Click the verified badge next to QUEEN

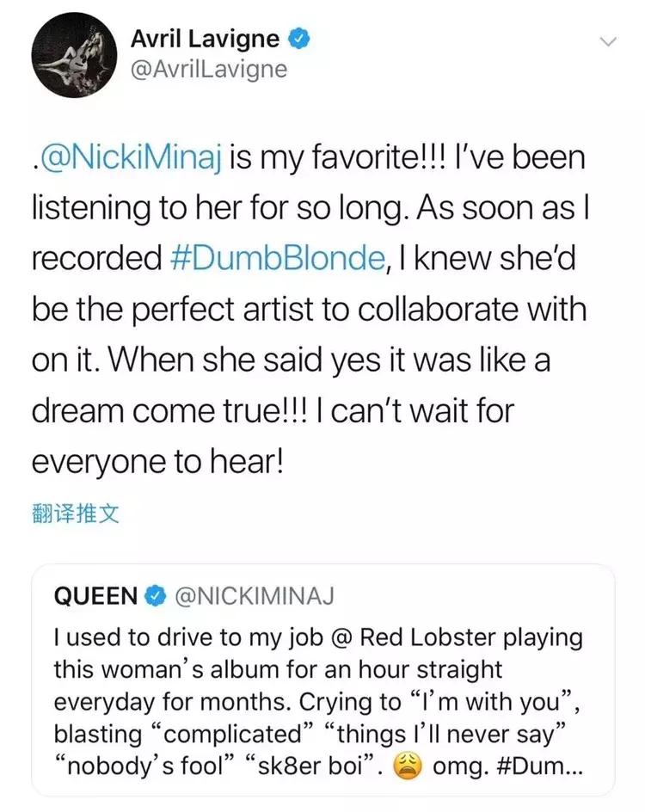click(157, 595)
